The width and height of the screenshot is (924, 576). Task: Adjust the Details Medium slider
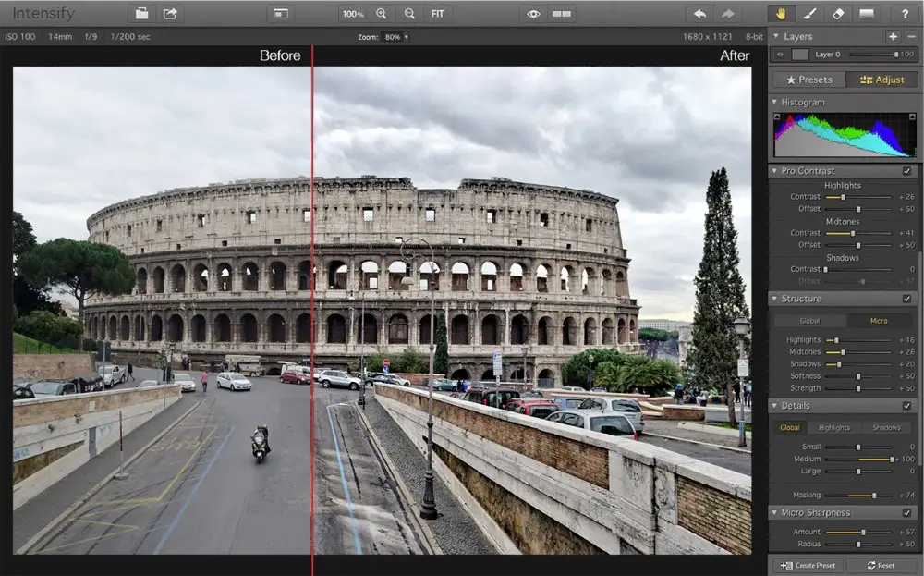point(858,459)
